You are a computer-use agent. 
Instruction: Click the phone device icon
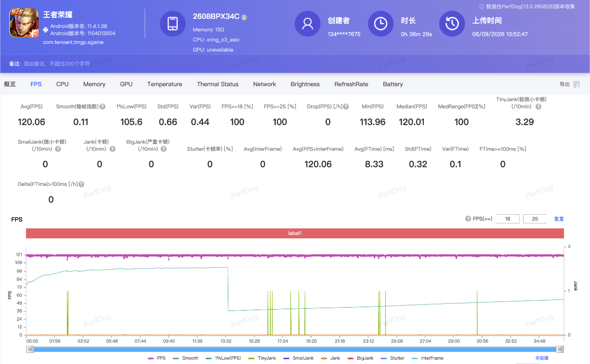click(173, 24)
